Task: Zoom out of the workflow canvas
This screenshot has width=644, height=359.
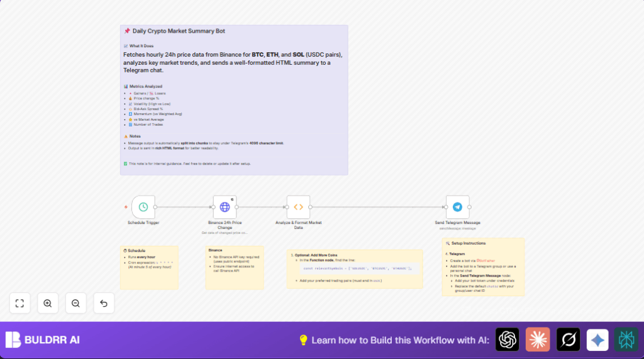Action: coord(75,303)
